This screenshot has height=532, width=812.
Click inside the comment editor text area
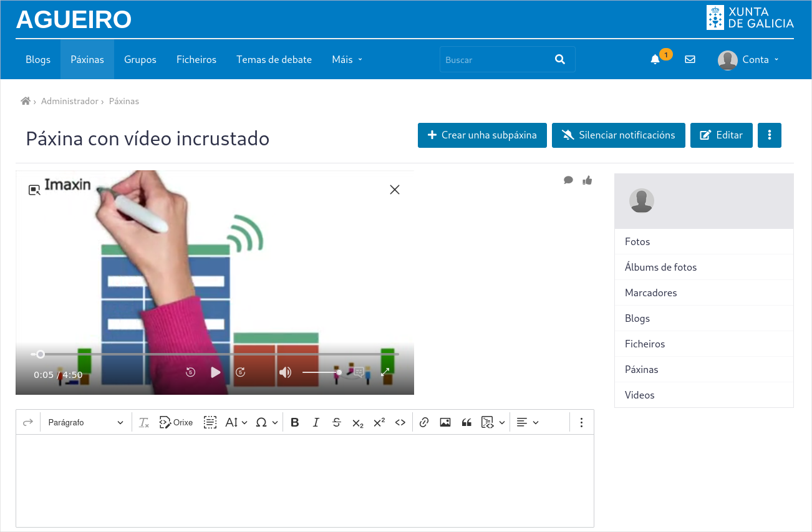305,481
